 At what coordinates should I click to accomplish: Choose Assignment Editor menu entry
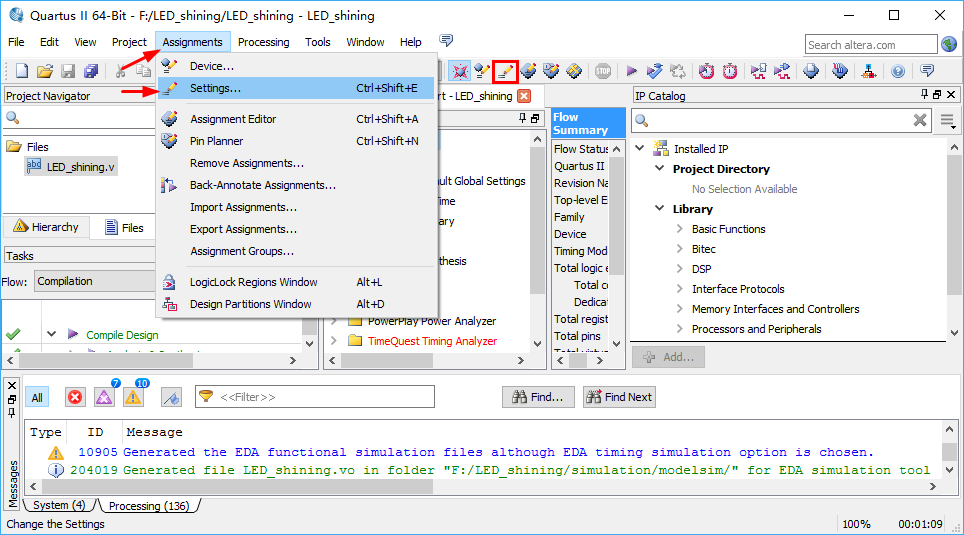click(x=296, y=119)
